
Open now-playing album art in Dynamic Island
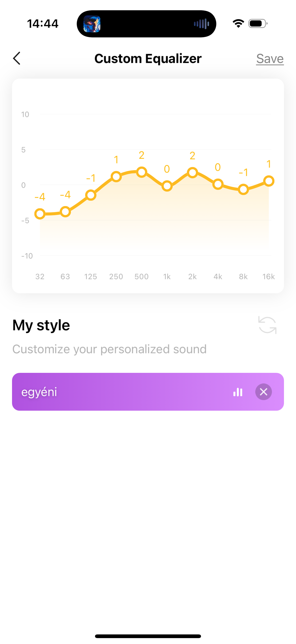pyautogui.click(x=92, y=24)
